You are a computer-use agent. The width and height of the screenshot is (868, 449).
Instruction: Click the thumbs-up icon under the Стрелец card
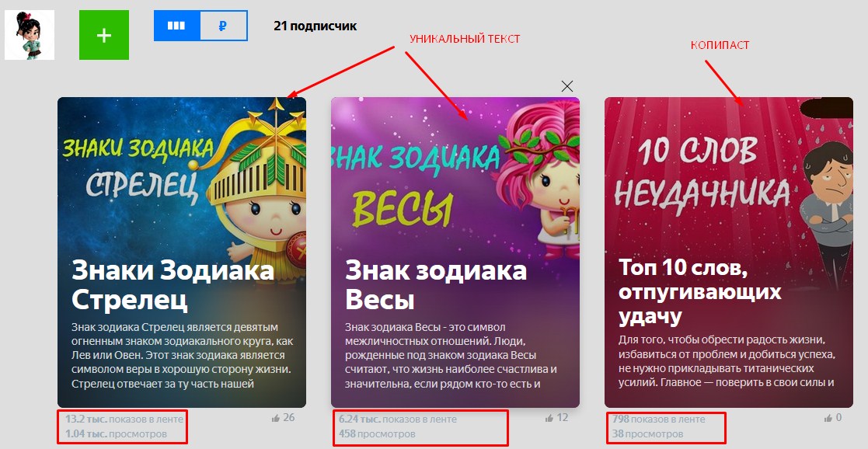pos(276,419)
